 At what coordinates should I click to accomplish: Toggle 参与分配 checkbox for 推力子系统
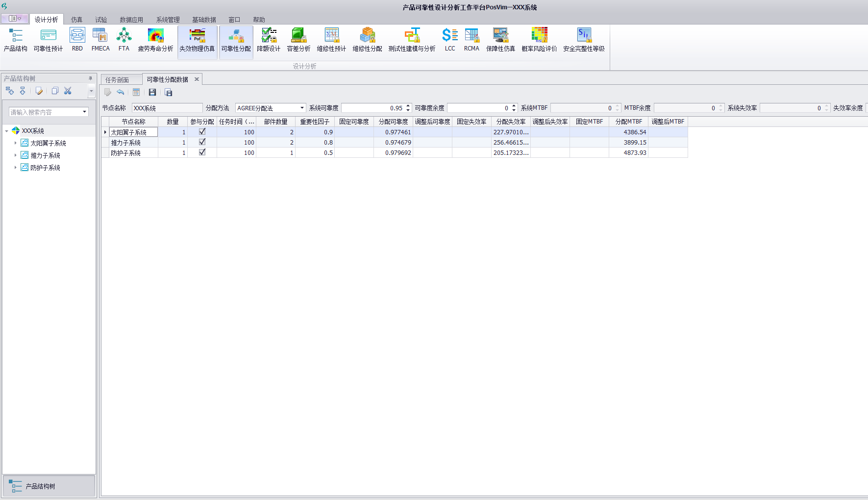coord(202,142)
